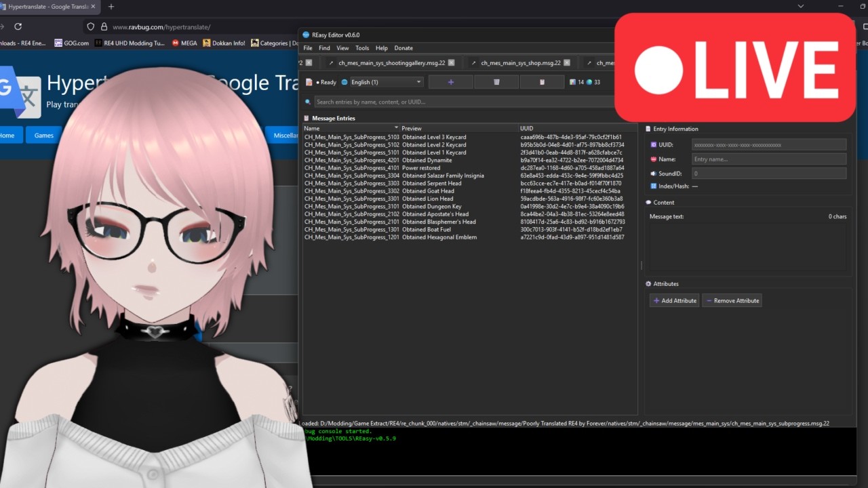The height and width of the screenshot is (488, 868).
Task: Click the Add Attribute button
Action: tap(674, 300)
